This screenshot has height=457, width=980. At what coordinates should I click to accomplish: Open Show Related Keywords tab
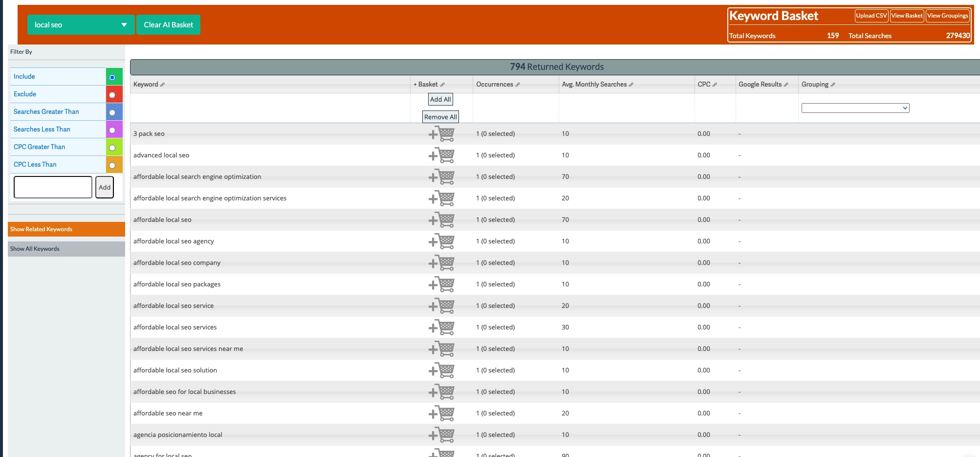coord(66,229)
